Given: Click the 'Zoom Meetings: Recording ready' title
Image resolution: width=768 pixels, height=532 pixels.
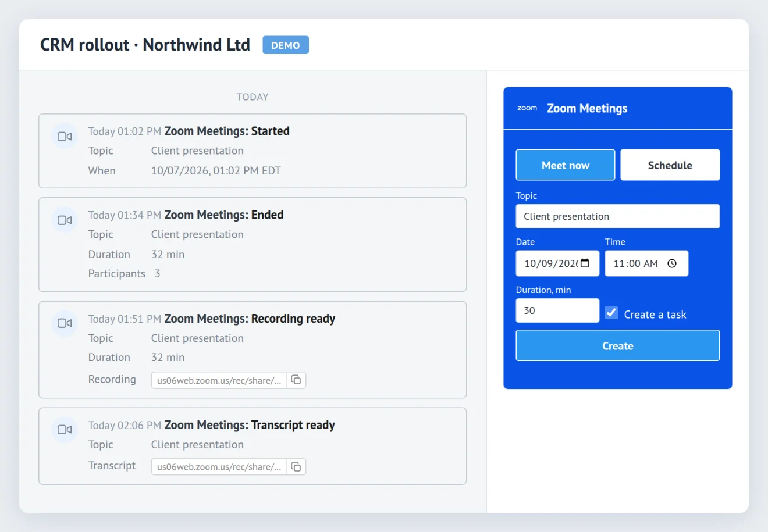Looking at the screenshot, I should click(x=250, y=319).
